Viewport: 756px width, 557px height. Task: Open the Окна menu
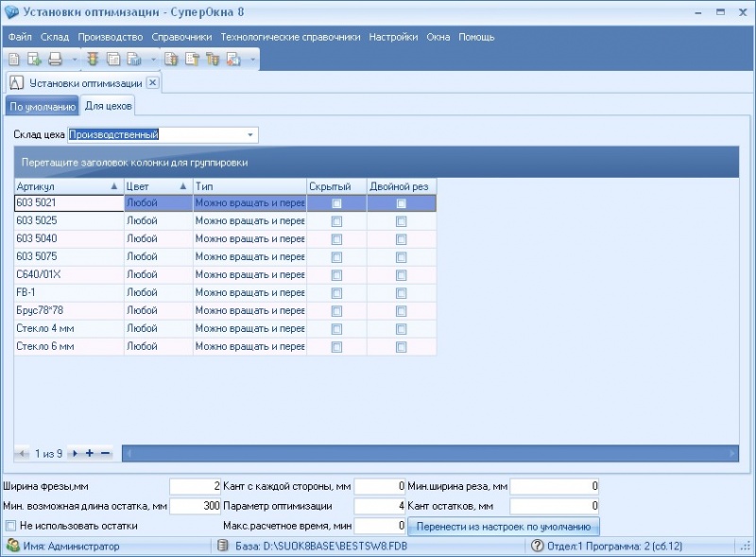(x=438, y=37)
